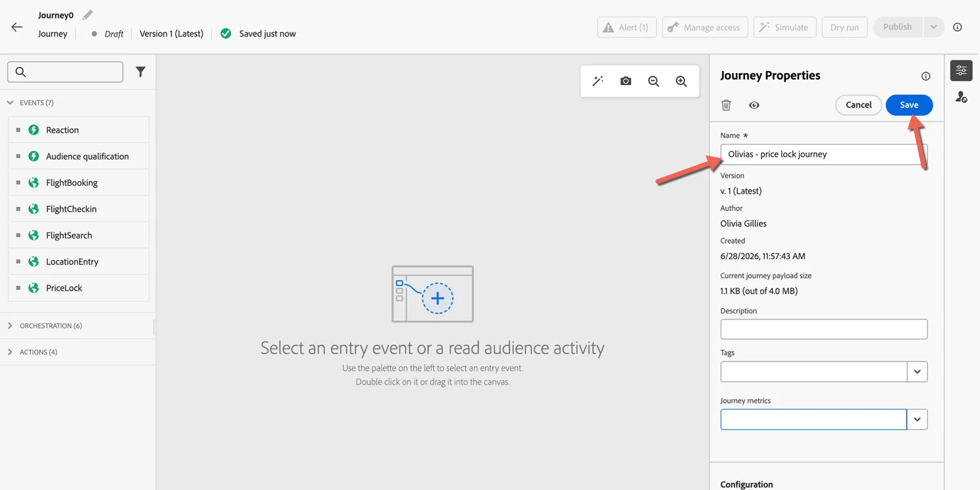This screenshot has width=980, height=490.
Task: Go back with the left arrow icon
Action: click(17, 27)
